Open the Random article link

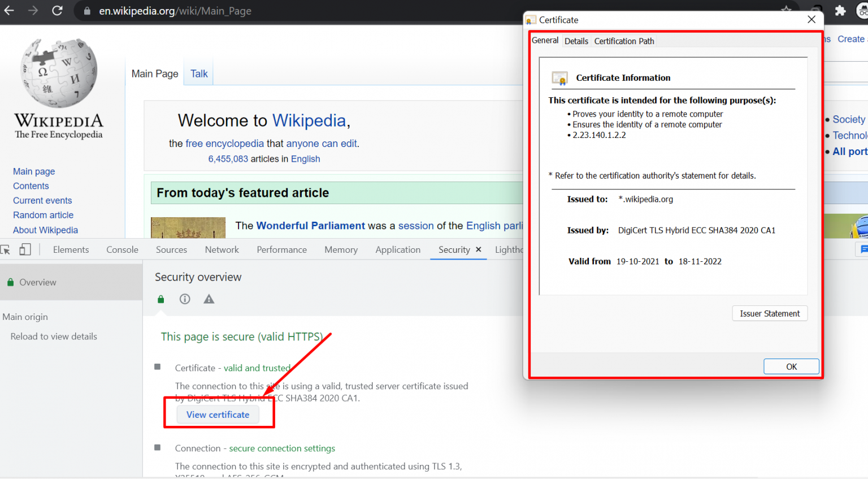point(43,215)
